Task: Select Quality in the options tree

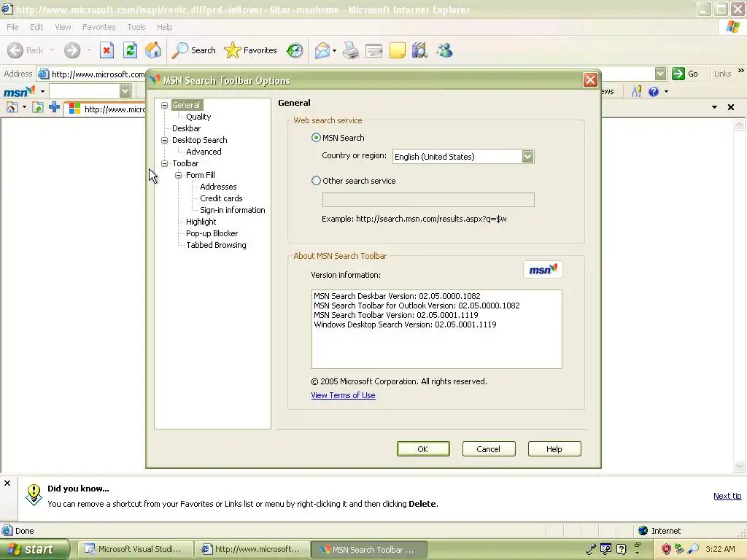Action: tap(198, 117)
